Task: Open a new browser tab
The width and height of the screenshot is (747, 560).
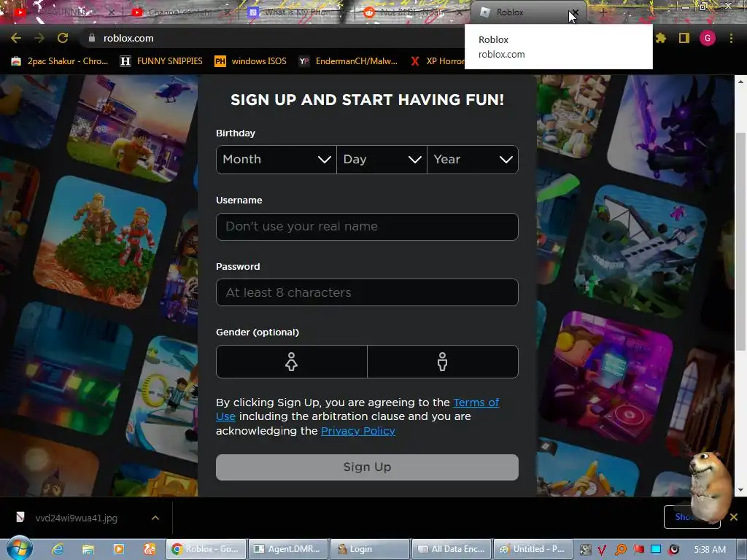Action: (x=603, y=12)
